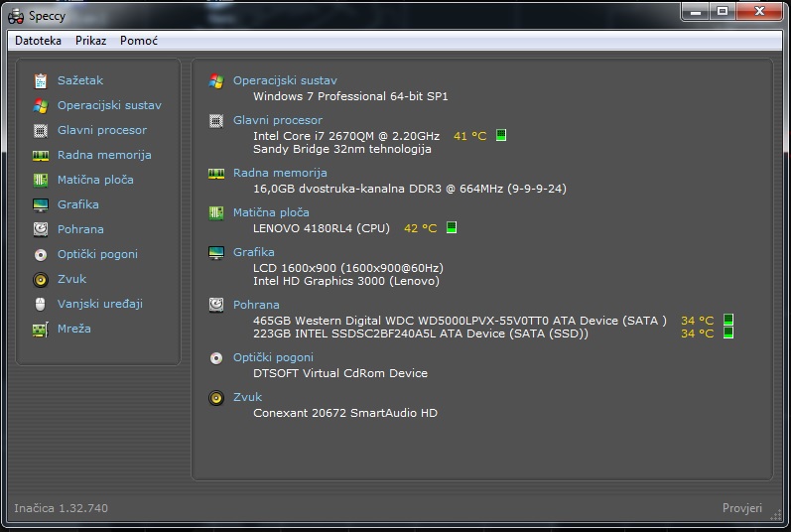Click Windows 7 Professional 64-bit SP1 text
This screenshot has width=791, height=532.
[350, 96]
